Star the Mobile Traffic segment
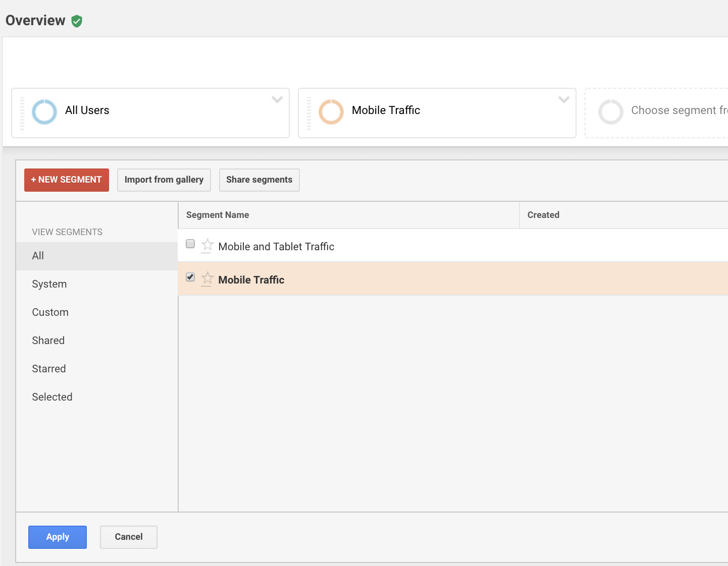 207,278
